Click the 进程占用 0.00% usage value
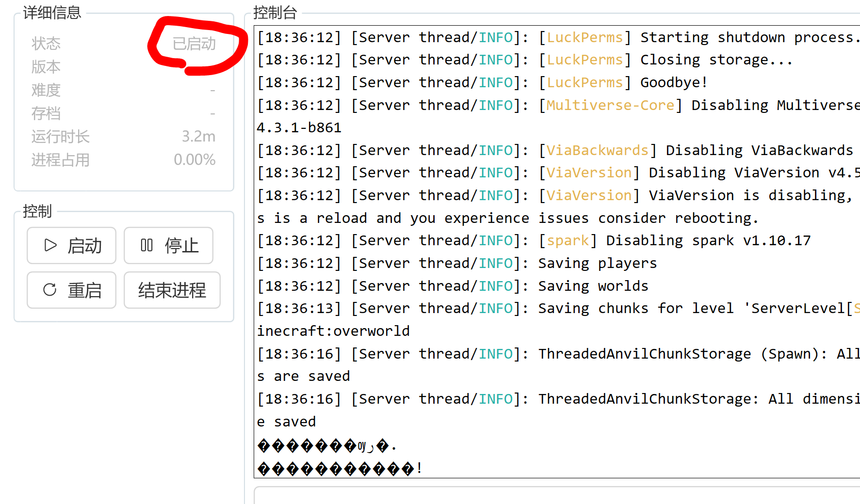860x504 pixels. [195, 159]
